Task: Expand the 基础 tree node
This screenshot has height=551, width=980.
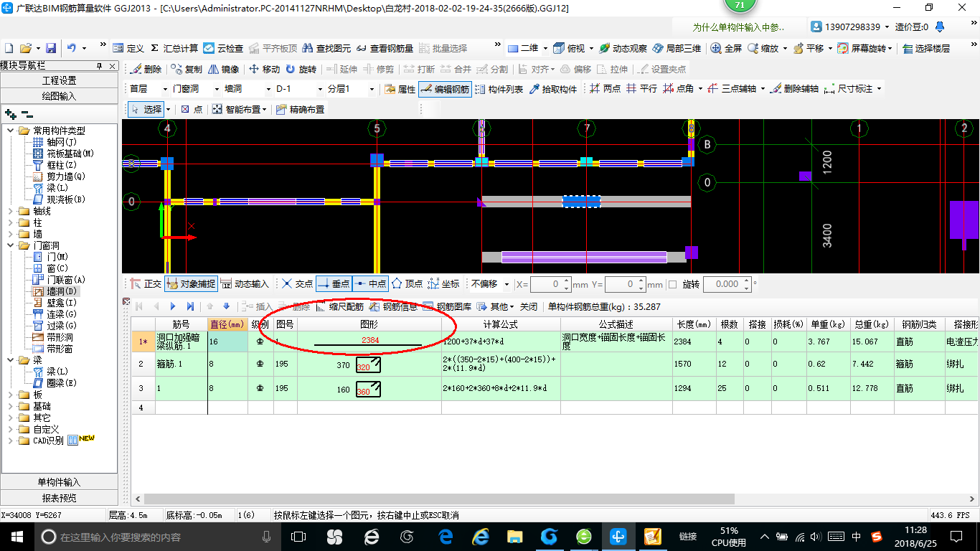Action: [x=11, y=406]
